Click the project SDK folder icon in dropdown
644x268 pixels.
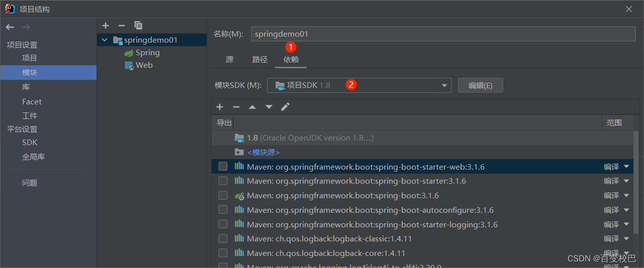280,85
